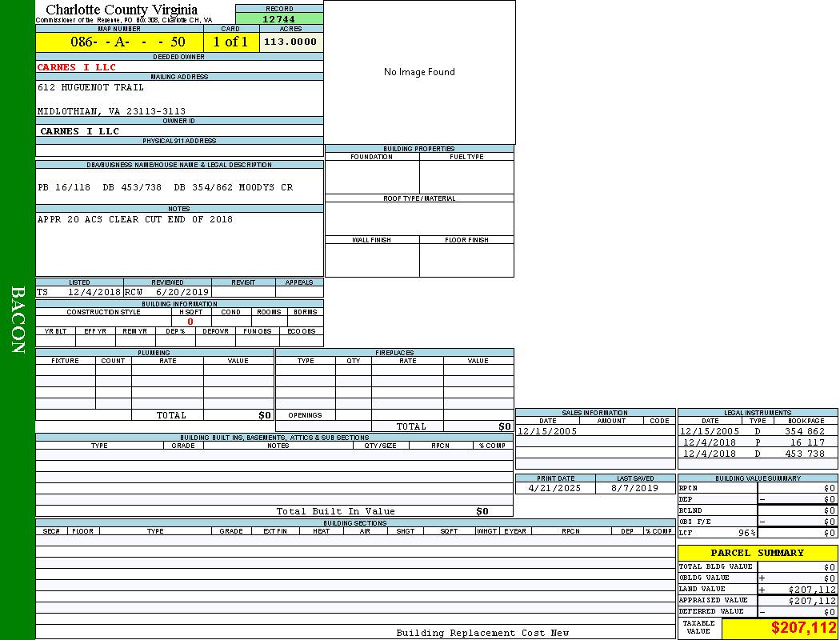Click the notes text about clear cut
Image resolution: width=840 pixels, height=640 pixels.
(135, 219)
